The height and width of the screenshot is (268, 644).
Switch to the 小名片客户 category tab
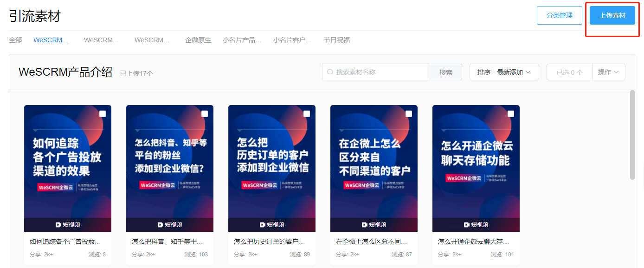(x=293, y=40)
